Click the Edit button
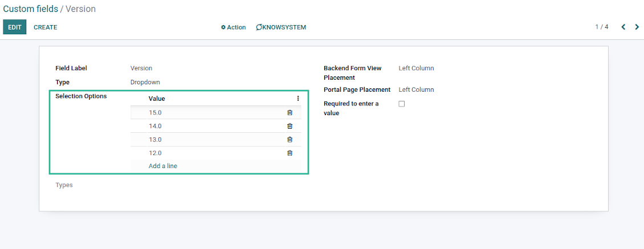Viewport: 644px width, 249px height. click(15, 27)
